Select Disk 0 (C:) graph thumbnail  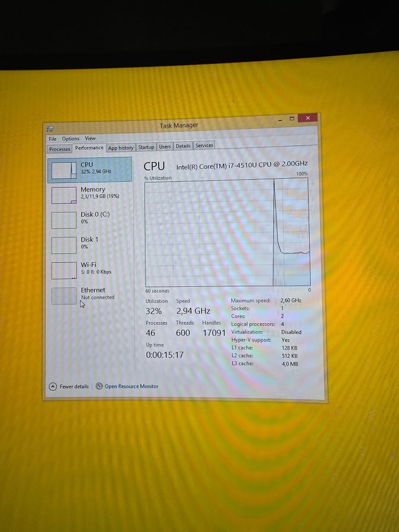click(64, 220)
